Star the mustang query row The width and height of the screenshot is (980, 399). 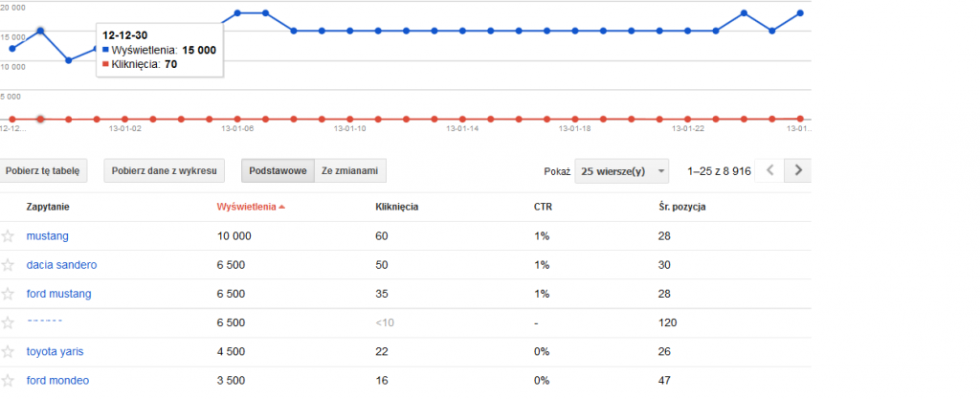point(9,235)
